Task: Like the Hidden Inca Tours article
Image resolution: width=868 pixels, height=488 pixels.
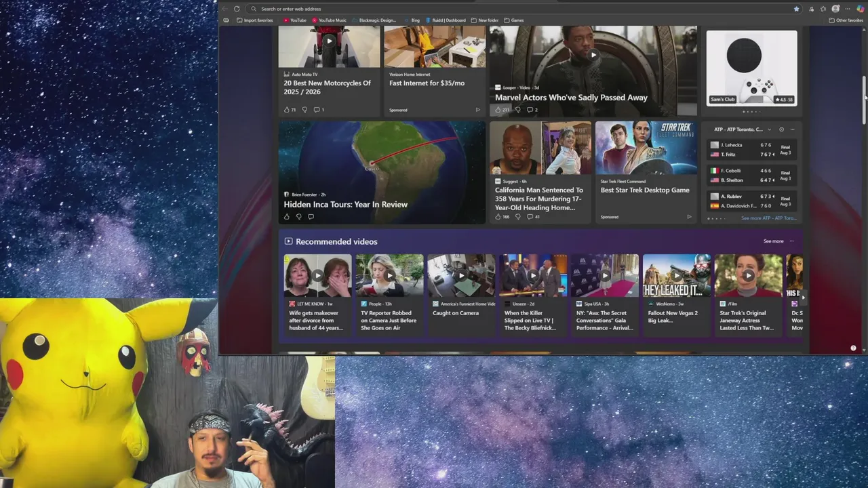Action: (x=287, y=217)
